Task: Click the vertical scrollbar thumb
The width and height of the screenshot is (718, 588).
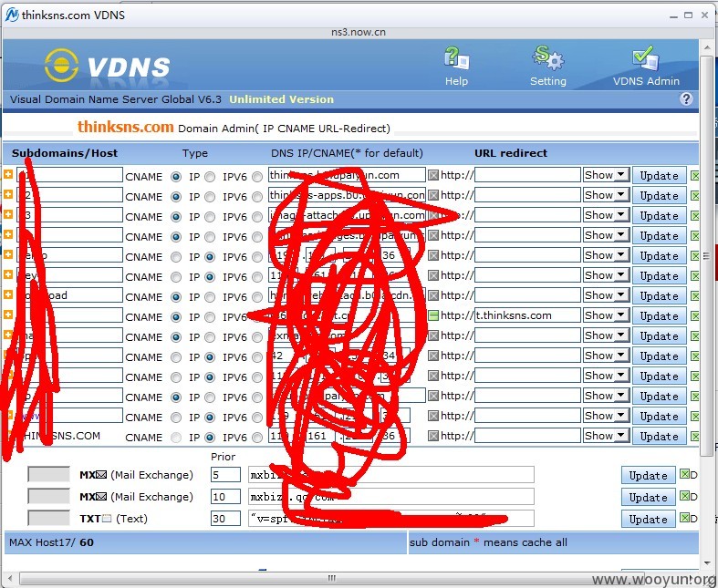Action: [x=706, y=256]
